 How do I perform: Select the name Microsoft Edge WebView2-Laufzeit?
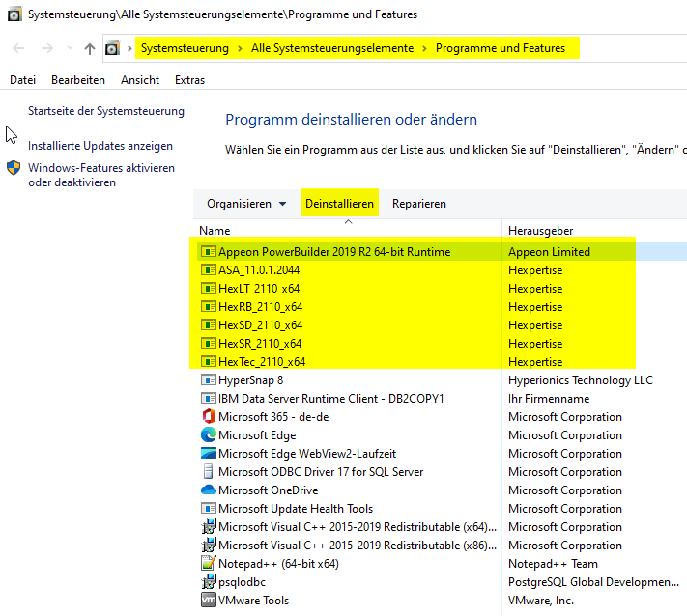click(307, 454)
